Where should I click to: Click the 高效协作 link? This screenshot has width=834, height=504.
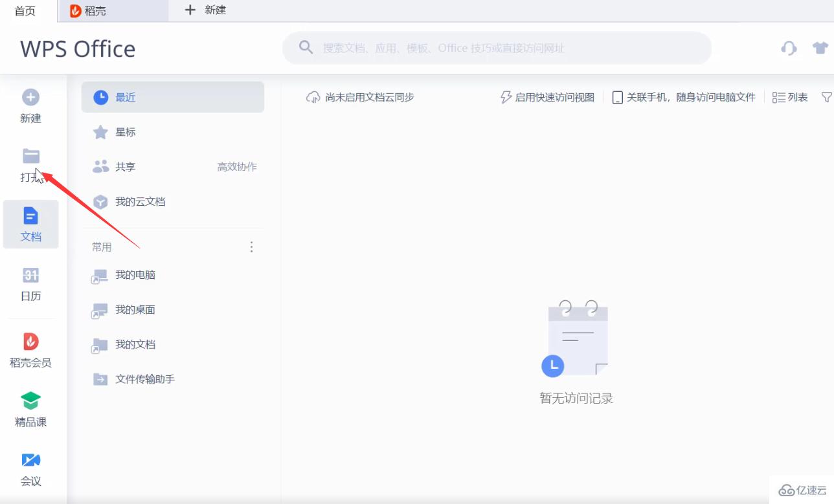tap(237, 167)
